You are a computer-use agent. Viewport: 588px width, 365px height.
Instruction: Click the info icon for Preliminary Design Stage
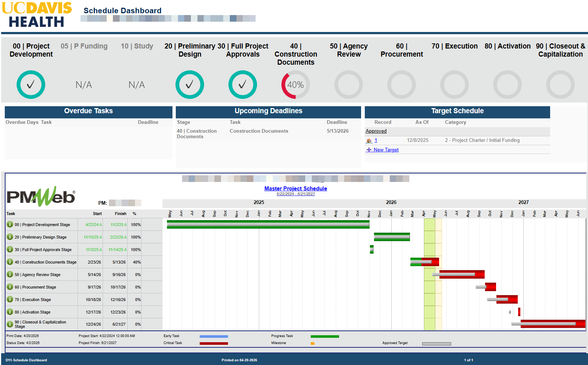[10, 237]
